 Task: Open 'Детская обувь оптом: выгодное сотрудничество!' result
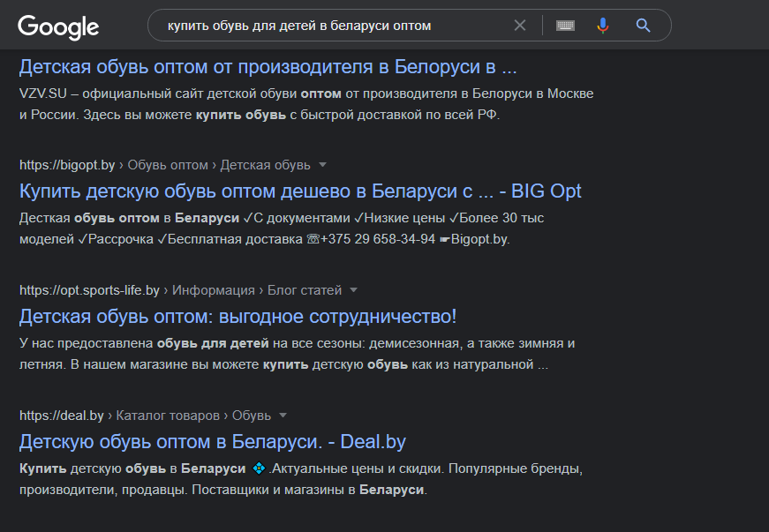(x=237, y=317)
